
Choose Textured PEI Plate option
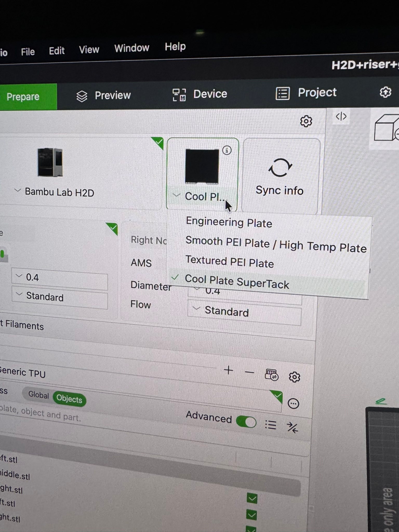coord(230,262)
